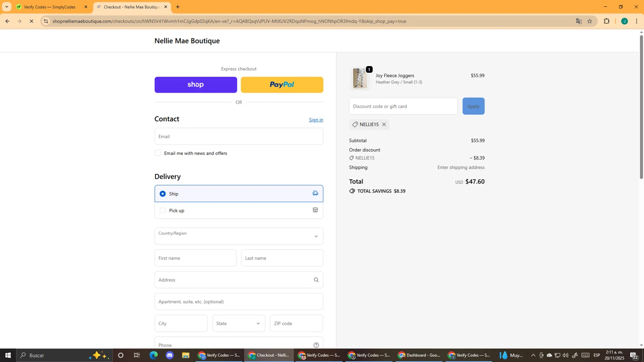The width and height of the screenshot is (644, 362).
Task: Click the Nellie Mae Boutique store title
Action: (x=187, y=41)
